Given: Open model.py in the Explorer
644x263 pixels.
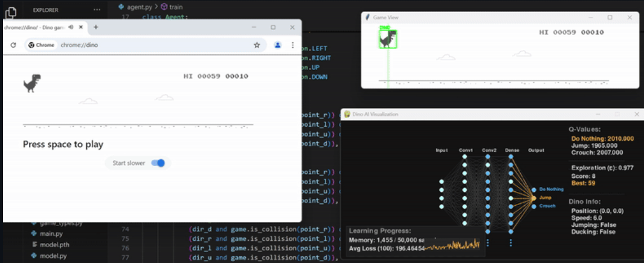Looking at the screenshot, I should (53, 256).
